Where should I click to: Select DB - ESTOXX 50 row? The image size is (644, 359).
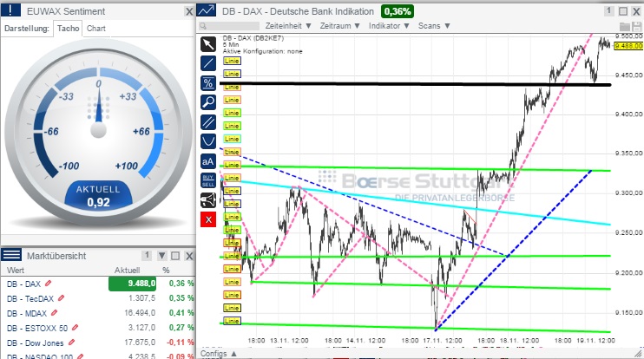[x=98, y=328]
